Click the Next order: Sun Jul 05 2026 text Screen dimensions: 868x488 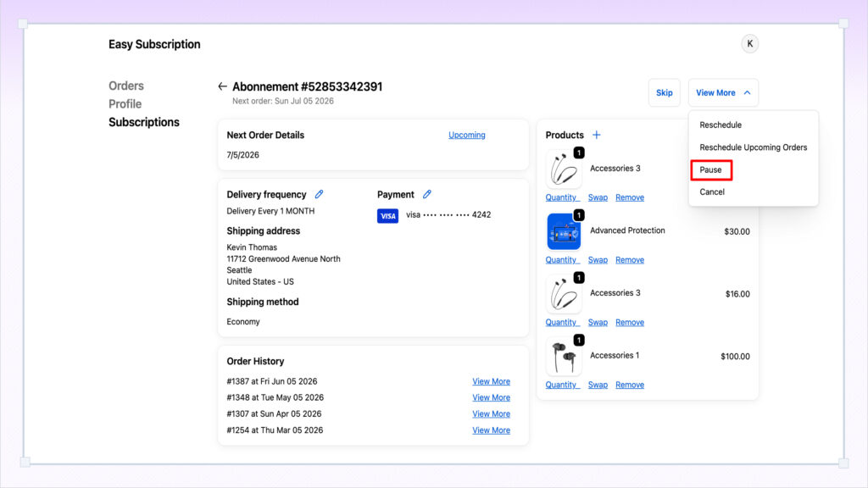click(x=283, y=101)
